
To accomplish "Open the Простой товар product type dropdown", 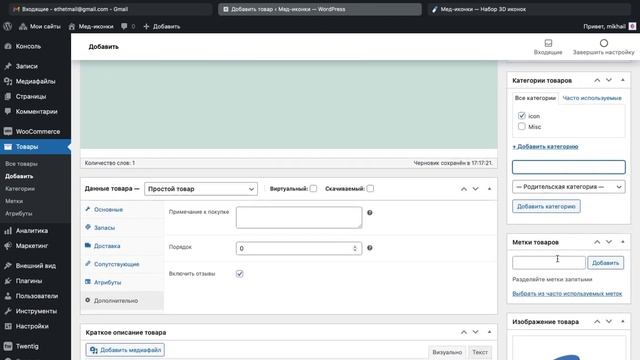I will [201, 189].
